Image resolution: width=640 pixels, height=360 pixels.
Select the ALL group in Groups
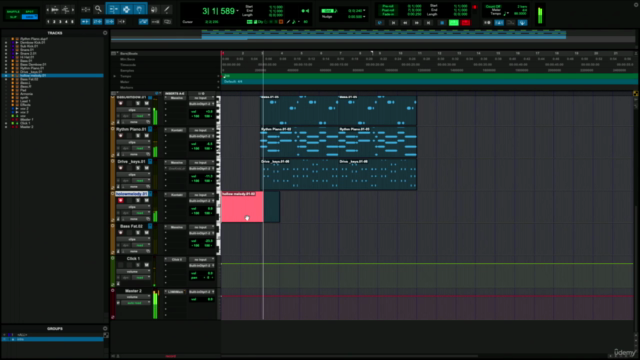pos(22,335)
